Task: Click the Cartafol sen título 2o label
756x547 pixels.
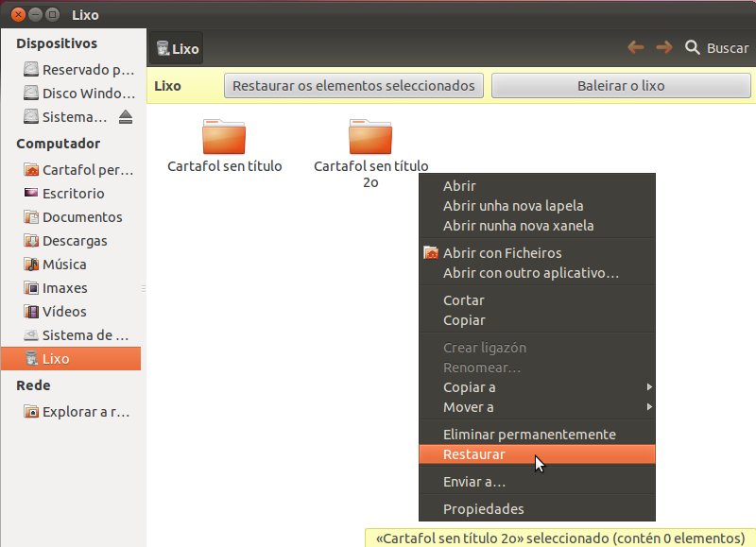Action: click(370, 174)
